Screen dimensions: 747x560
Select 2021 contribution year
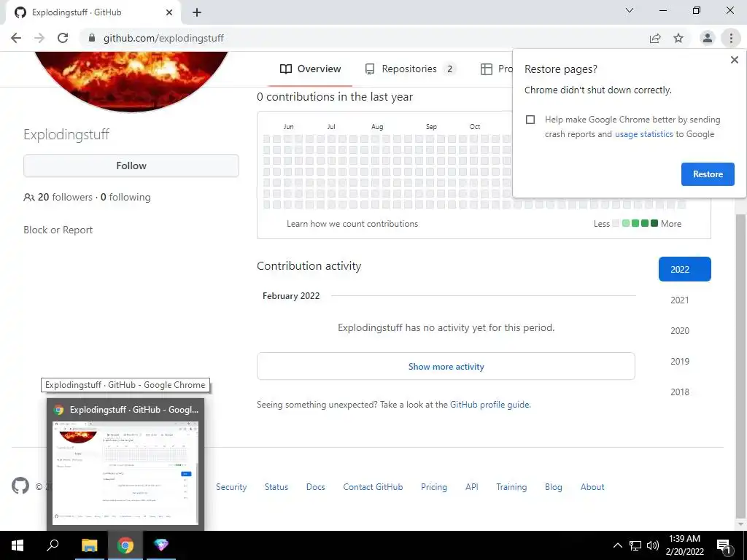pyautogui.click(x=679, y=300)
